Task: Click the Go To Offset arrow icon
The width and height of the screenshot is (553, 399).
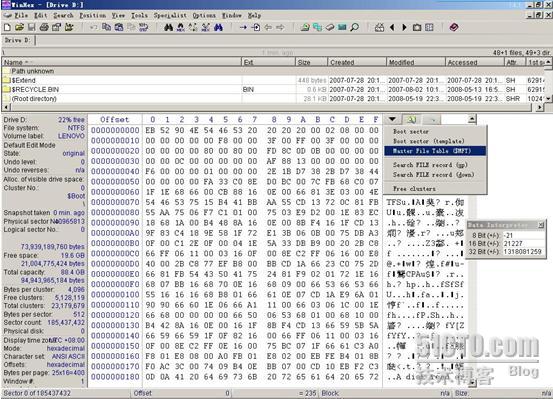Action: 243,27
